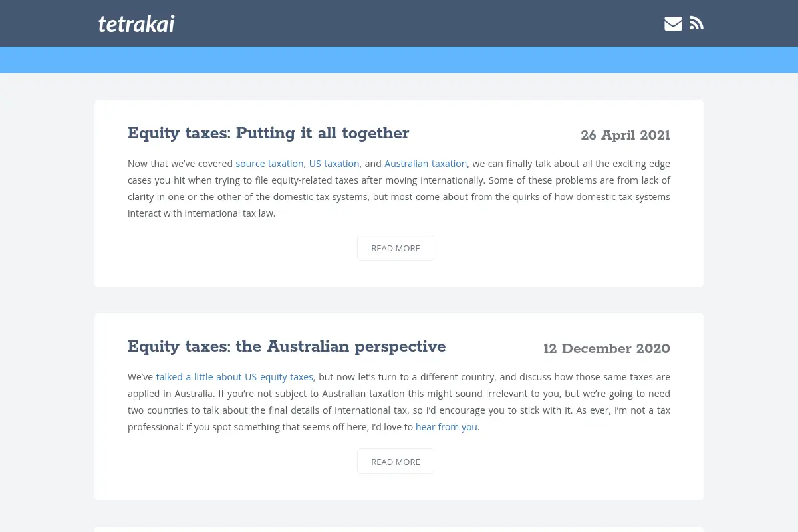Screen dimensions: 798x532
Task: Go to the tetrakai home logo
Action: click(x=136, y=24)
